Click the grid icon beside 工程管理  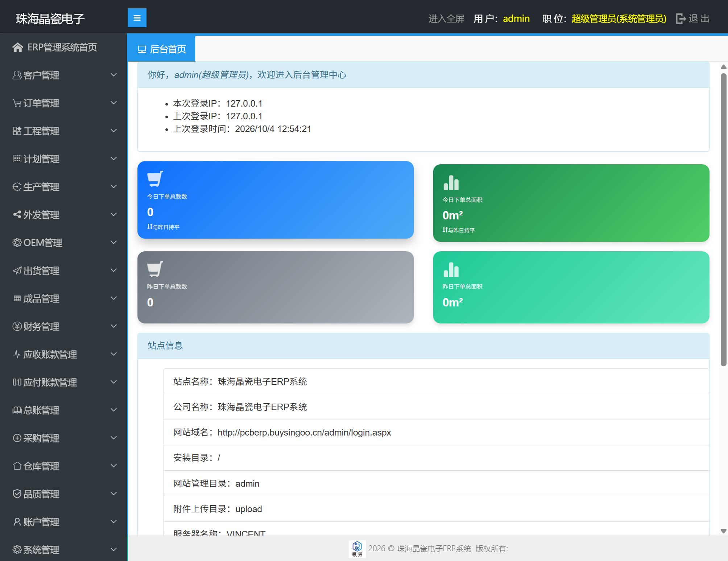(17, 131)
